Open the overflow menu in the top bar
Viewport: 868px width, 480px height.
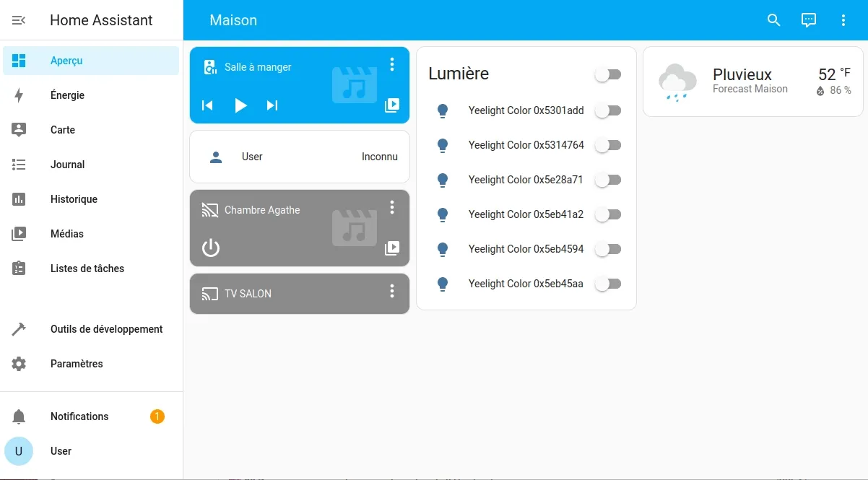pos(843,20)
